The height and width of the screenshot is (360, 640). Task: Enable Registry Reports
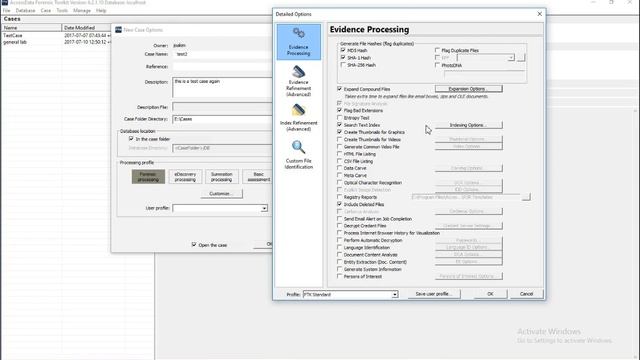pyautogui.click(x=340, y=197)
